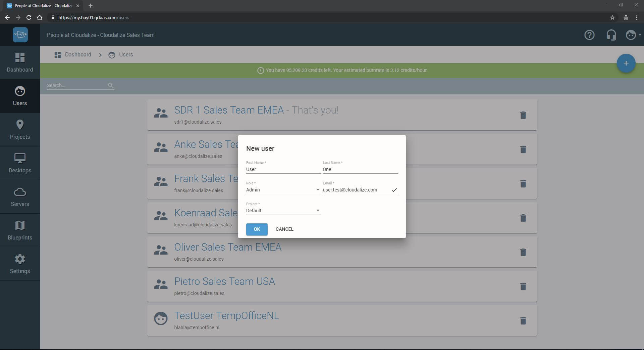Open the Project dropdown
Screen dimensions: 644x350
point(283,211)
